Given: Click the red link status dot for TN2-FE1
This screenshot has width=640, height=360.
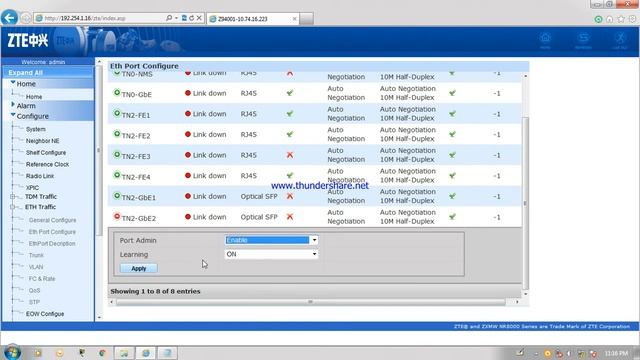Looking at the screenshot, I should [188, 113].
